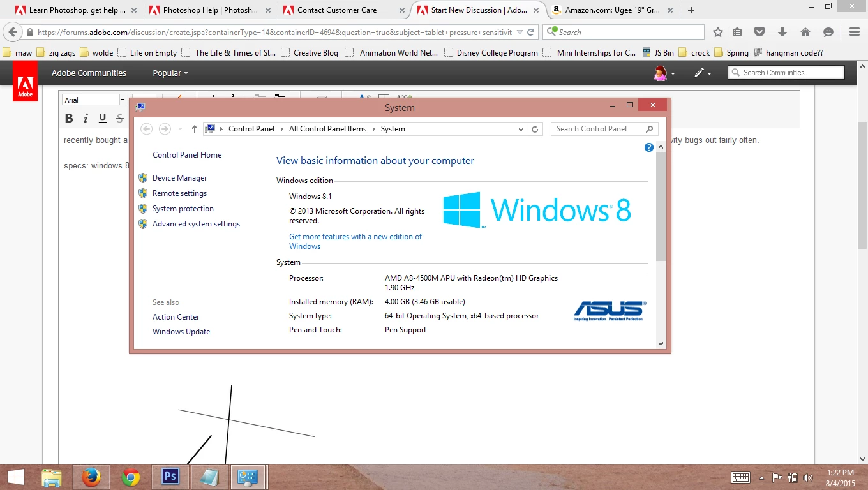Click the volume speaker tray icon

[808, 477]
